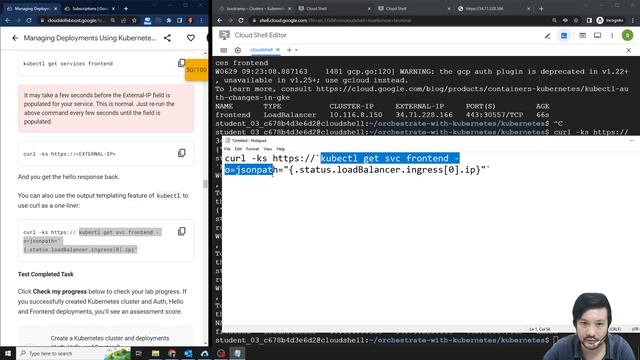Open Cloud Shell more options menu

coord(612,36)
